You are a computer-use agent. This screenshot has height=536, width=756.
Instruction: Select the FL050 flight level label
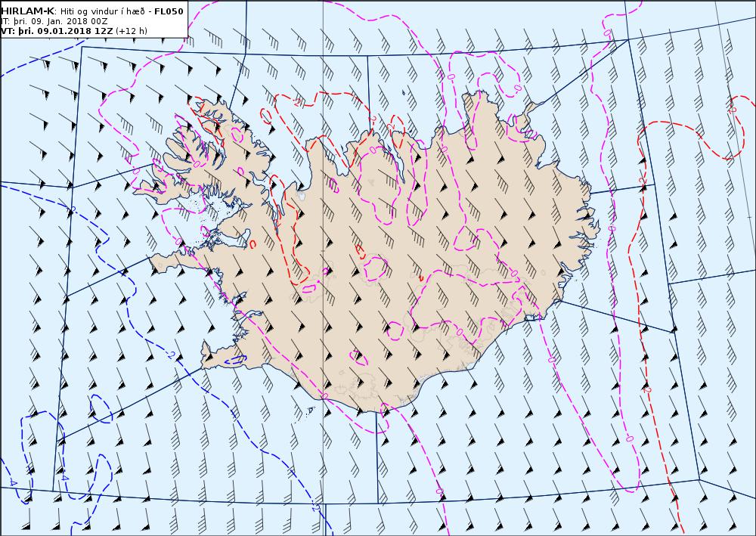coord(169,11)
